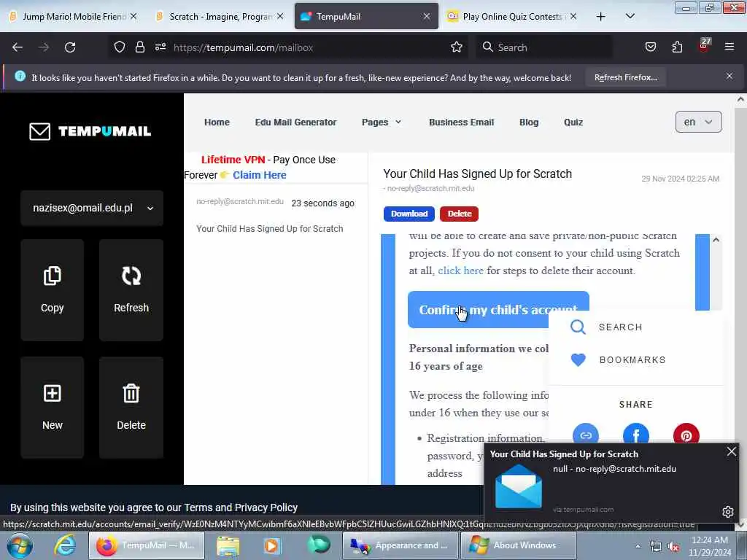This screenshot has width=747, height=560.
Task: Click the SEARCH magnifier option in the overlay
Action: pos(606,327)
